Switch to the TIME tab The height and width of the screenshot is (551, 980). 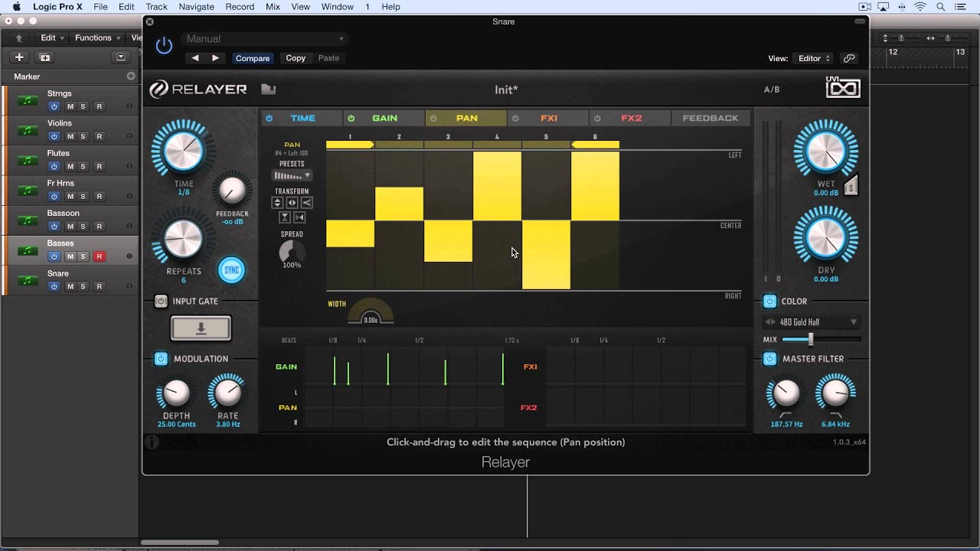point(302,119)
